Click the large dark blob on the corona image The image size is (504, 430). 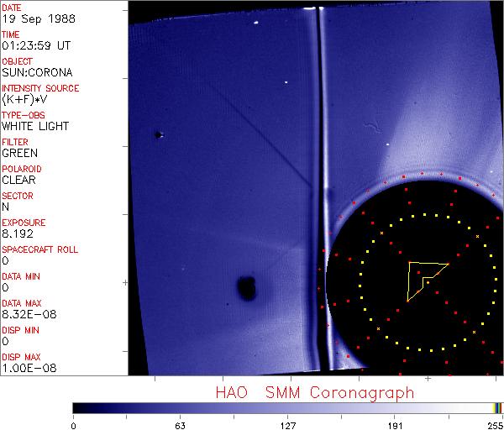point(247,289)
